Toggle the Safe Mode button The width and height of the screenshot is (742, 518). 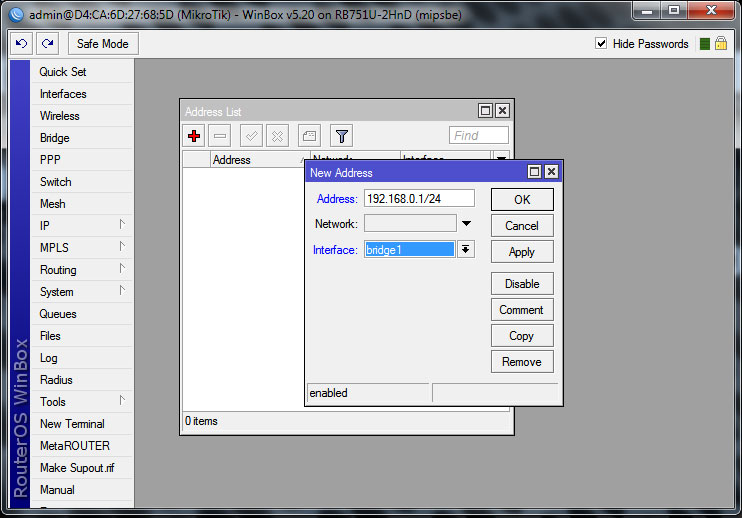click(x=103, y=44)
